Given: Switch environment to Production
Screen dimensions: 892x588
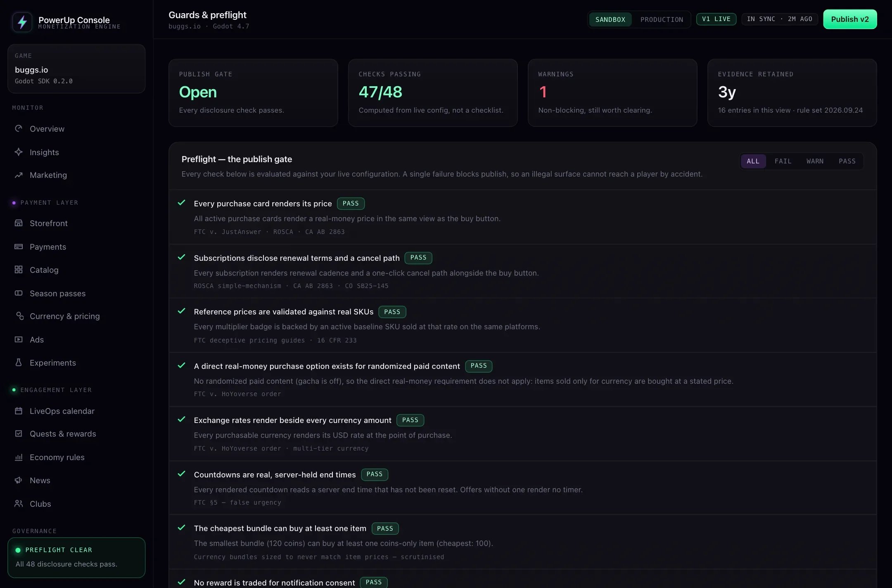Looking at the screenshot, I should [662, 19].
